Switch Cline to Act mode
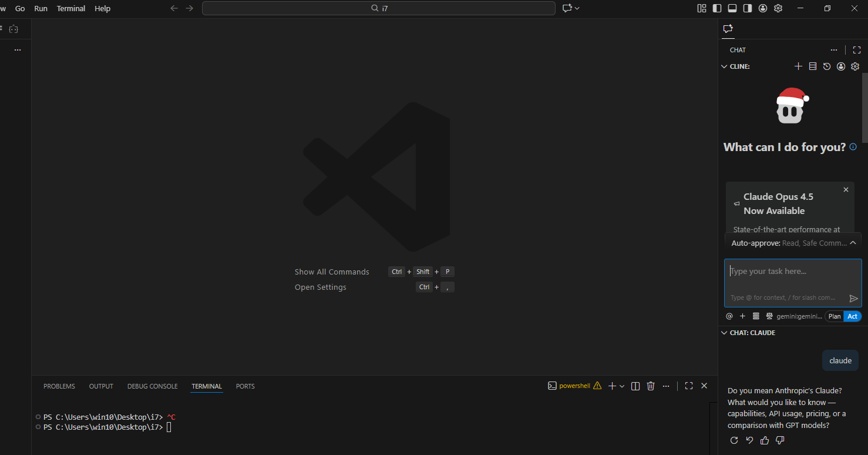This screenshot has width=868, height=455. (852, 316)
